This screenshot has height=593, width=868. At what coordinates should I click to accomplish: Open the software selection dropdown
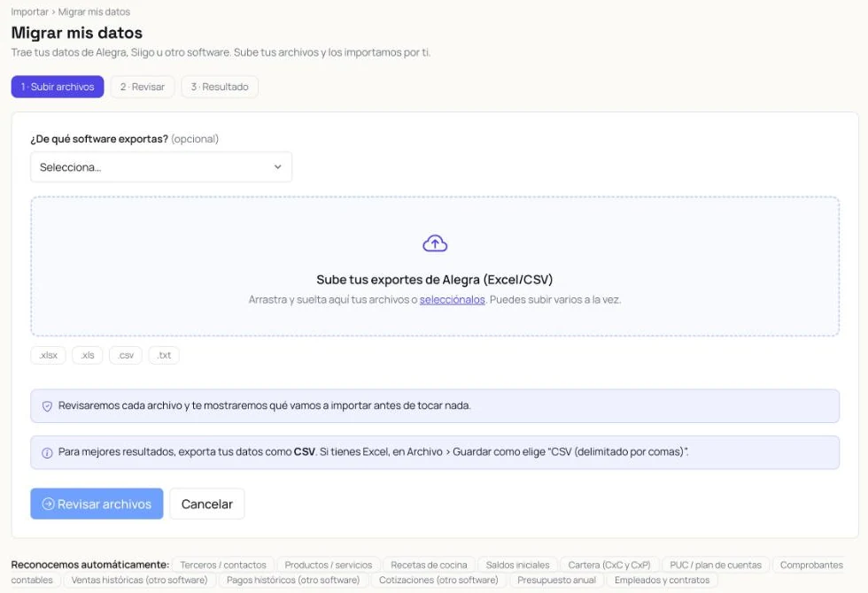click(161, 167)
